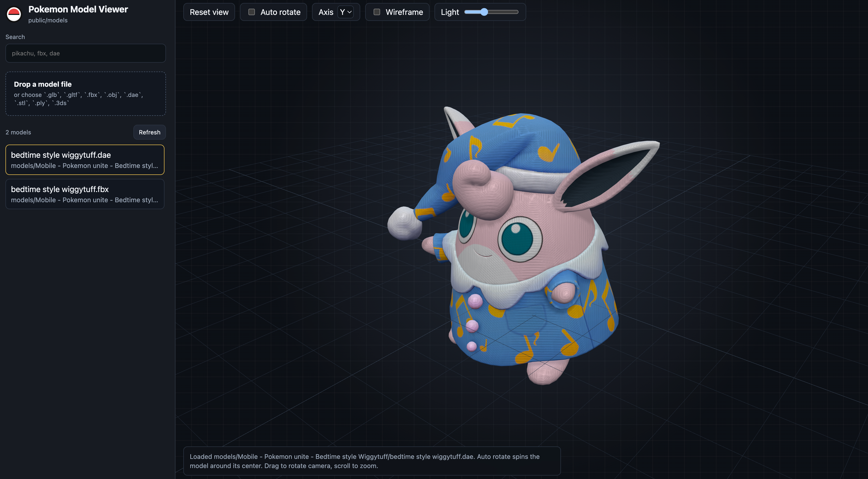Click the Pokeball logo icon
The height and width of the screenshot is (479, 868).
tap(14, 14)
